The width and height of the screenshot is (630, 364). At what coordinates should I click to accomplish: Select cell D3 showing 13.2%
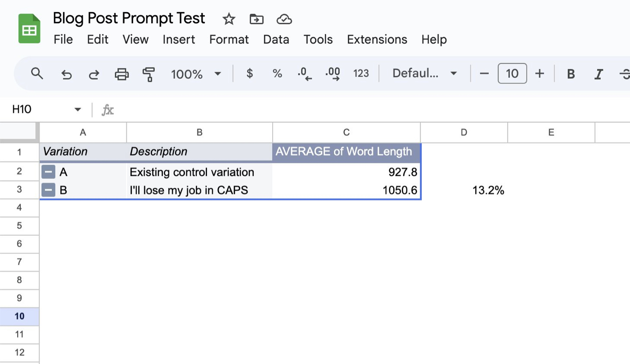464,191
